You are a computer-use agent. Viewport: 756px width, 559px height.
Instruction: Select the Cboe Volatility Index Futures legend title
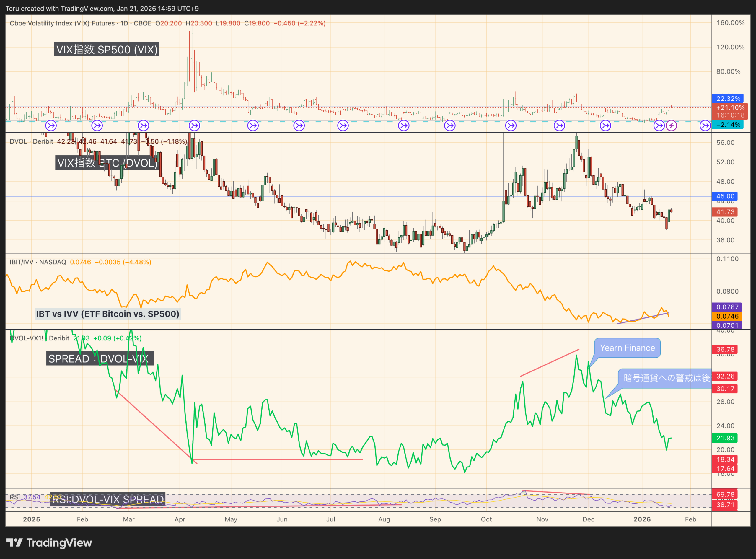62,23
